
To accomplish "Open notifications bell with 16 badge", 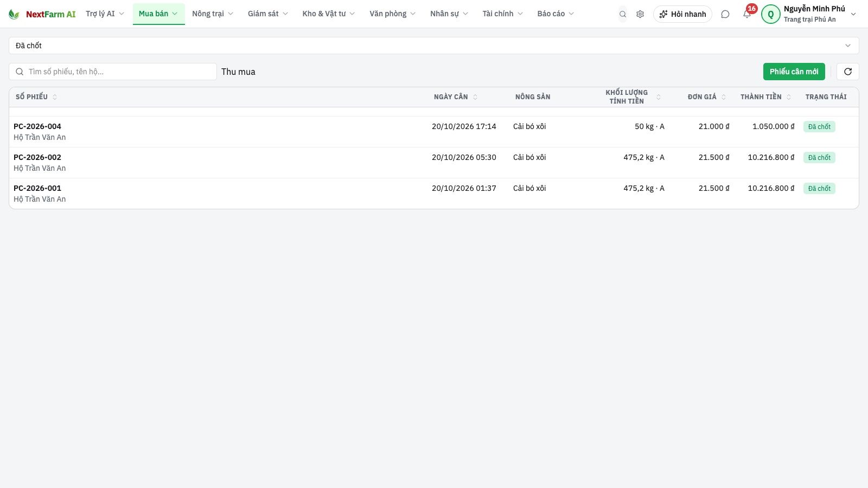I will (x=748, y=13).
